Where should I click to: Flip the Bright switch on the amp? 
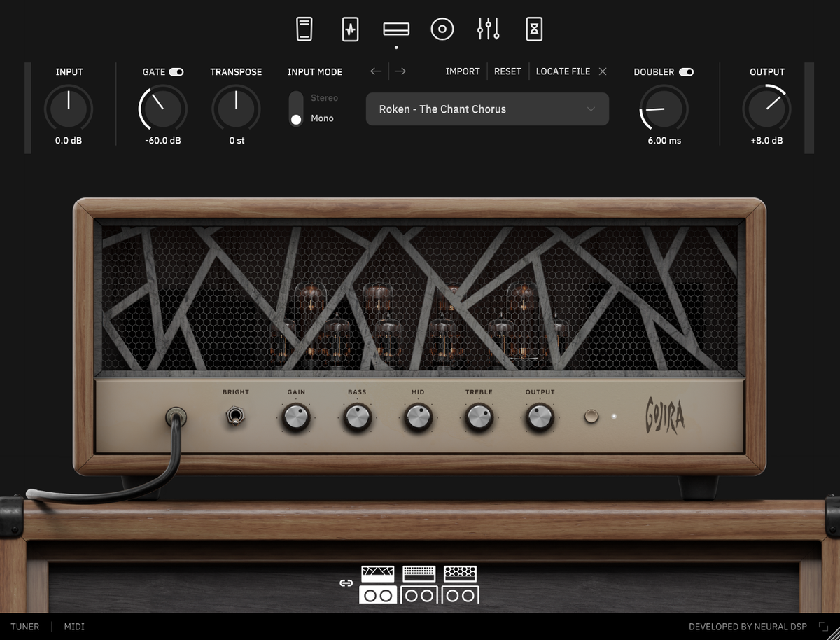[x=235, y=417]
